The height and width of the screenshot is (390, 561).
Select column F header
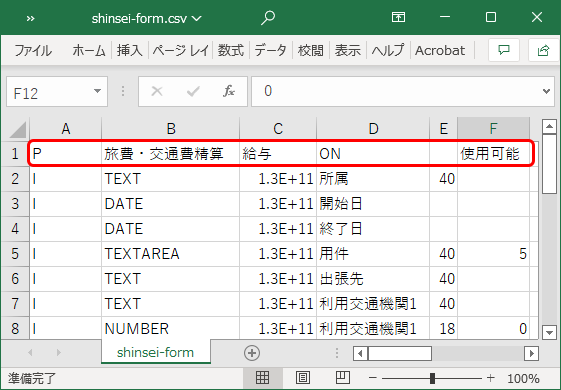click(493, 128)
